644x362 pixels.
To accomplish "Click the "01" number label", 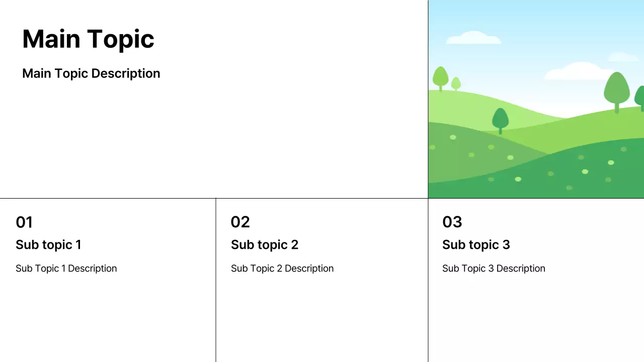I will pos(24,222).
